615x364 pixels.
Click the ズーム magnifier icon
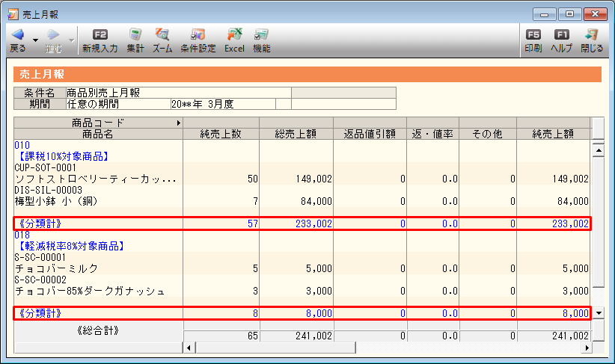(162, 35)
